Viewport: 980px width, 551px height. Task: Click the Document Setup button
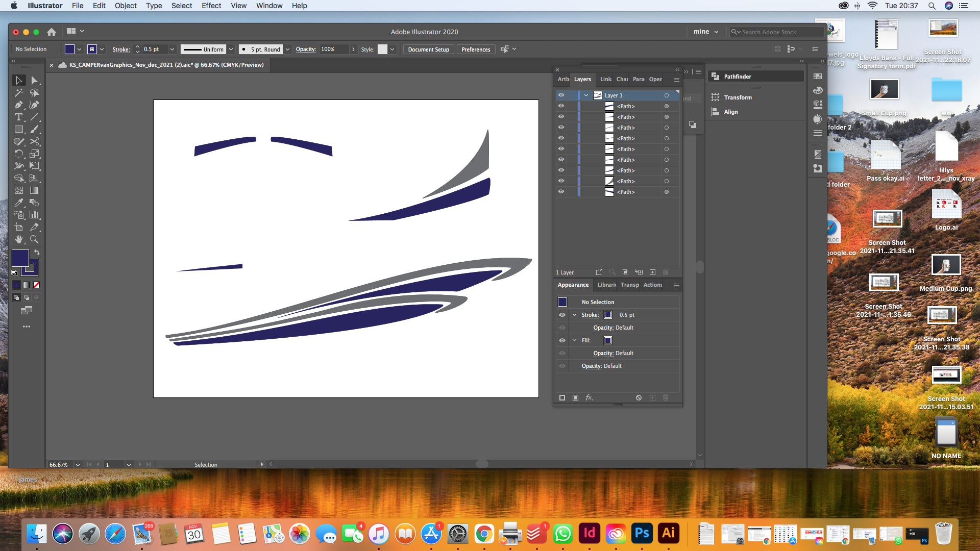point(428,49)
